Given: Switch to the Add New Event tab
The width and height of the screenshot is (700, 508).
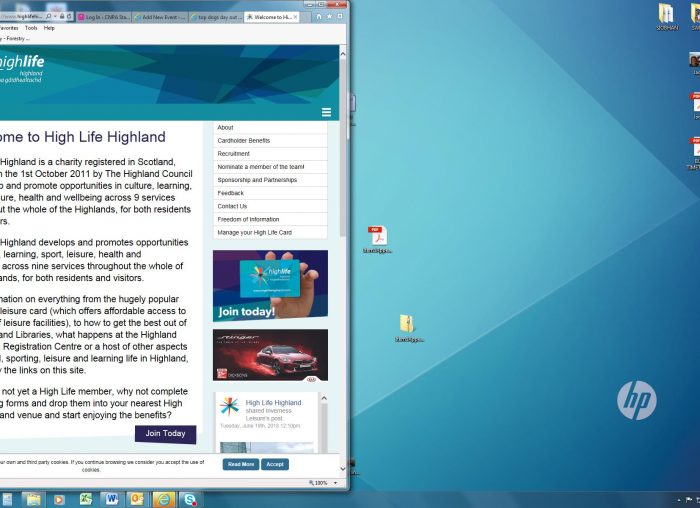Looking at the screenshot, I should (160, 17).
